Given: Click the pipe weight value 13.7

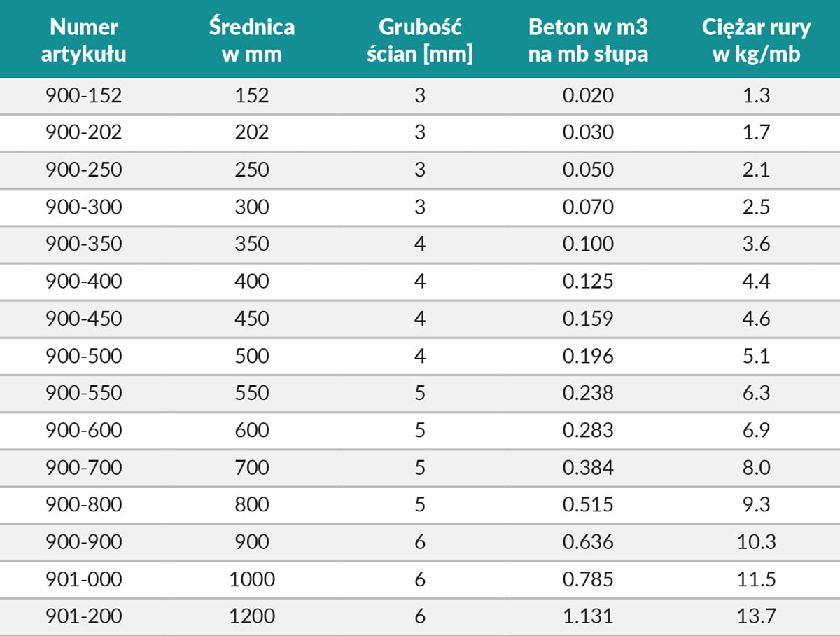Looking at the screenshot, I should pyautogui.click(x=756, y=616).
